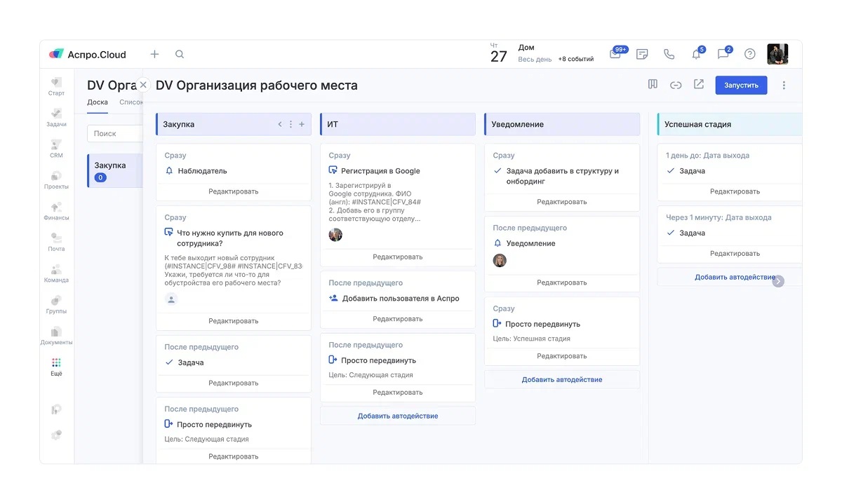Open CRM section in left sidebar
The image size is (842, 504).
(x=56, y=148)
